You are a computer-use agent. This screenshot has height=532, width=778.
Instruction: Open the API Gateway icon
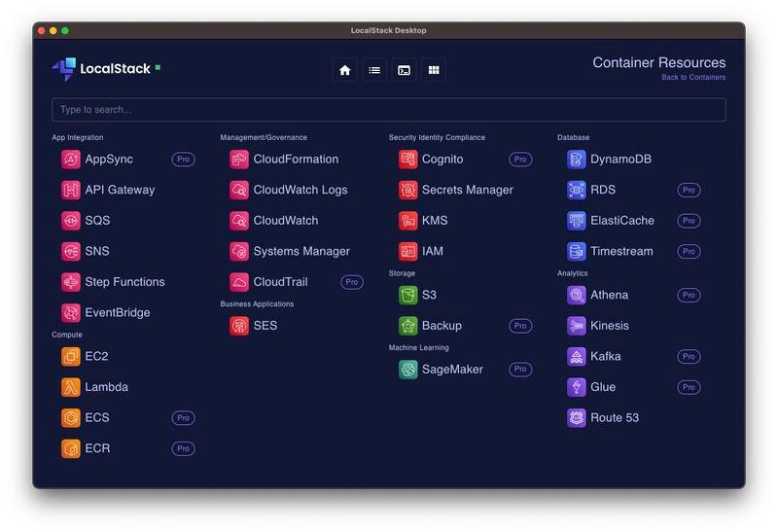(70, 190)
